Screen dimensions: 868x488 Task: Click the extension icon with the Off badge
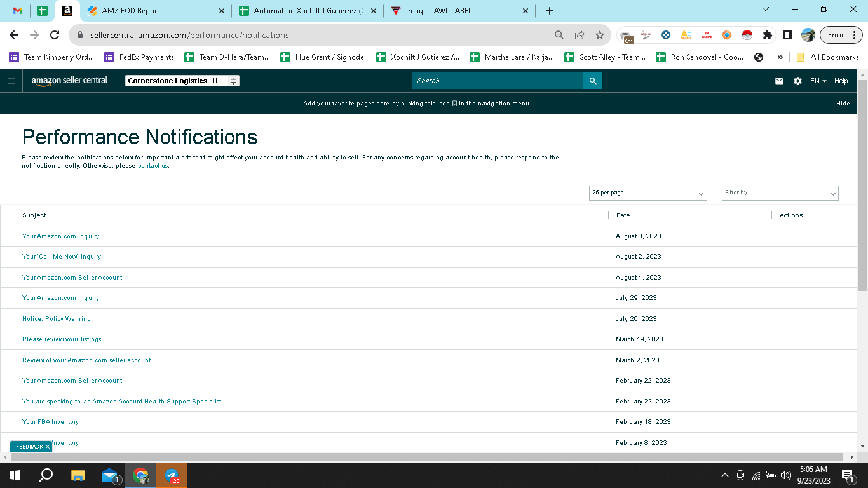pos(627,36)
